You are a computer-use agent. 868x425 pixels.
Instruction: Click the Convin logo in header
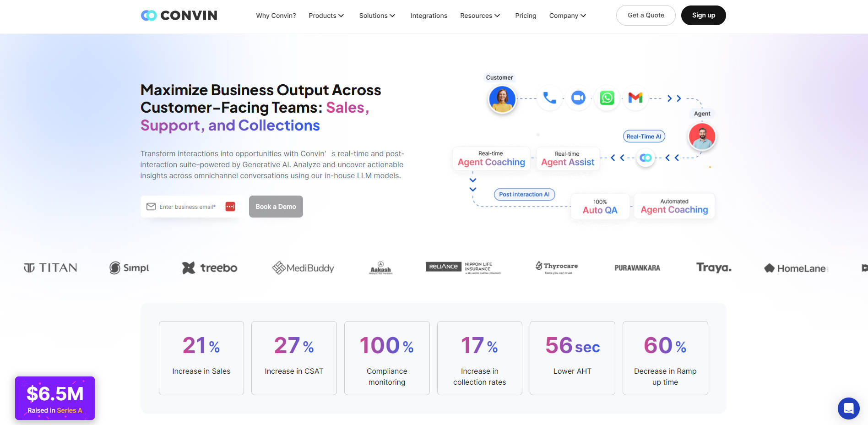click(179, 16)
